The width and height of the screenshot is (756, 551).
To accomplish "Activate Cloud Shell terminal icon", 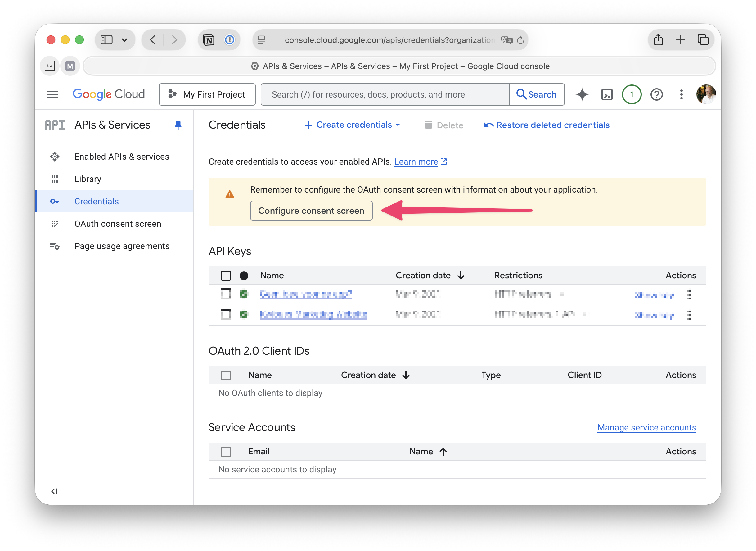I will pyautogui.click(x=607, y=94).
